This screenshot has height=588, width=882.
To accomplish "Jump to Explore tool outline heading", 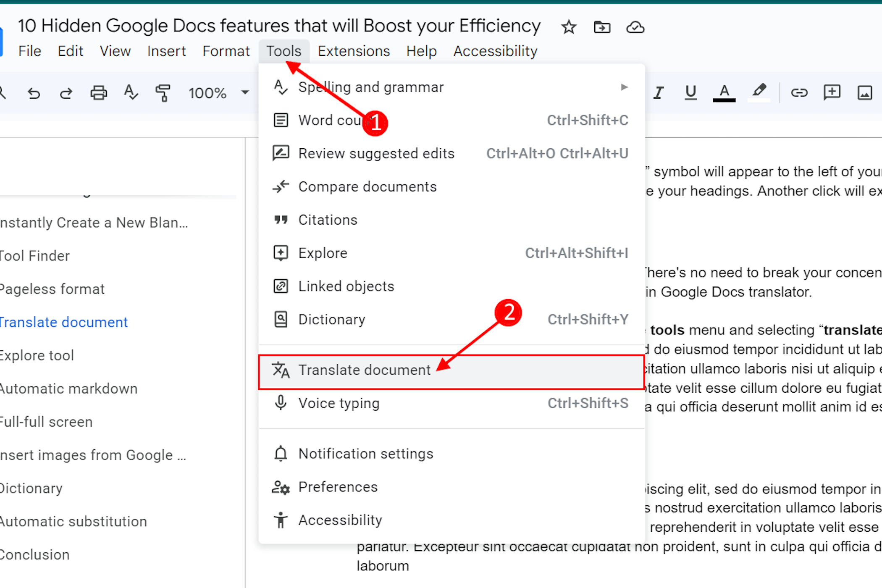I will pos(37,356).
